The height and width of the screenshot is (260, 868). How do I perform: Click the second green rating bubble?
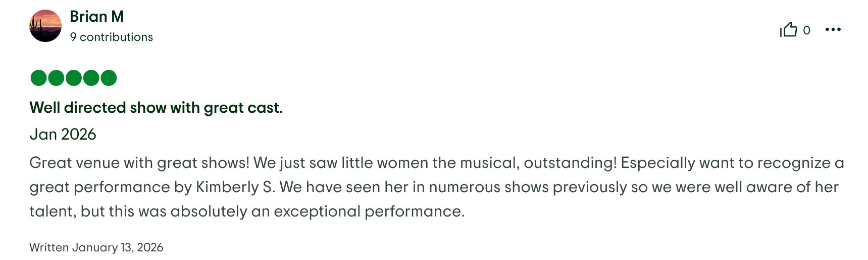point(56,78)
